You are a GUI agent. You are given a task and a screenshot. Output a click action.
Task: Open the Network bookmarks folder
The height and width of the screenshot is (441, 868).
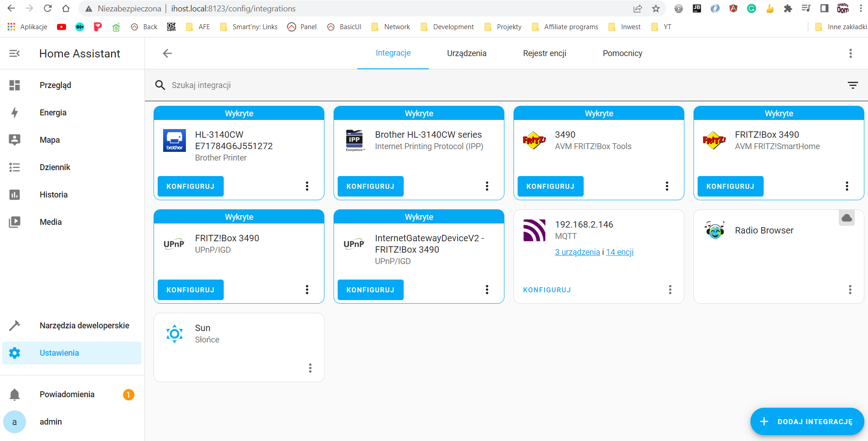pyautogui.click(x=391, y=27)
